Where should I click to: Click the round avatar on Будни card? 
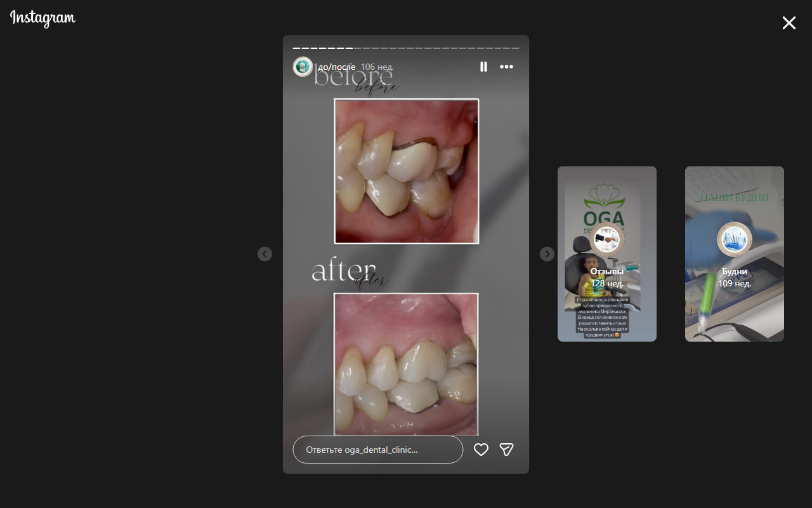[x=735, y=240]
